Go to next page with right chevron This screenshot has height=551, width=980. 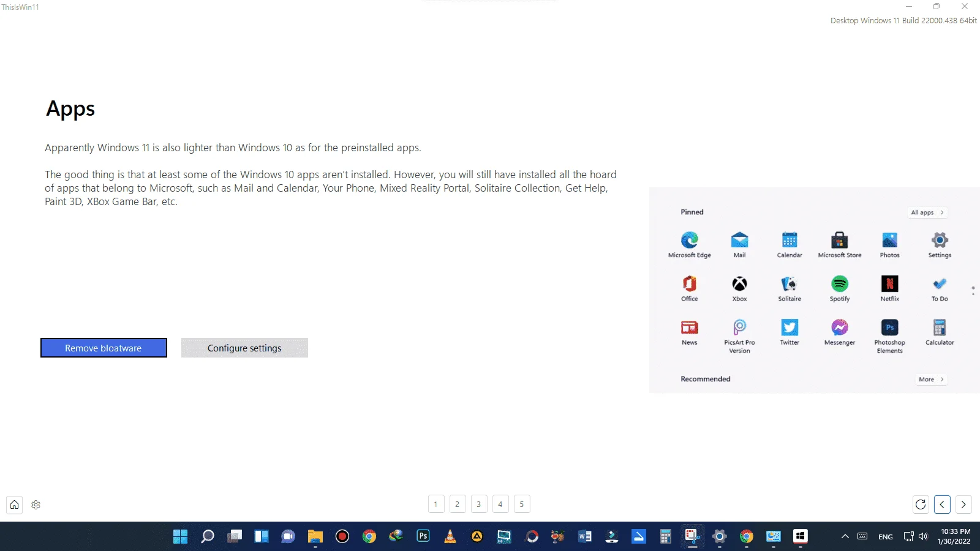click(x=963, y=504)
